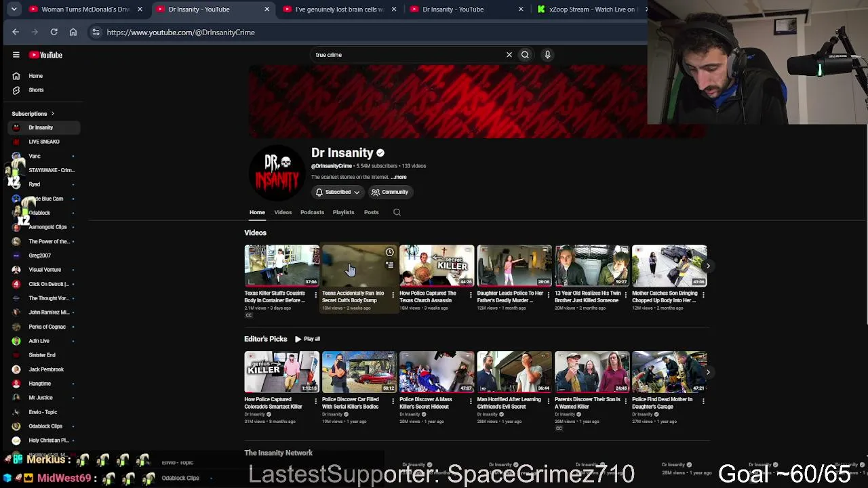The height and width of the screenshot is (488, 868).
Task: Switch to the channel Posts tab
Action: point(371,212)
